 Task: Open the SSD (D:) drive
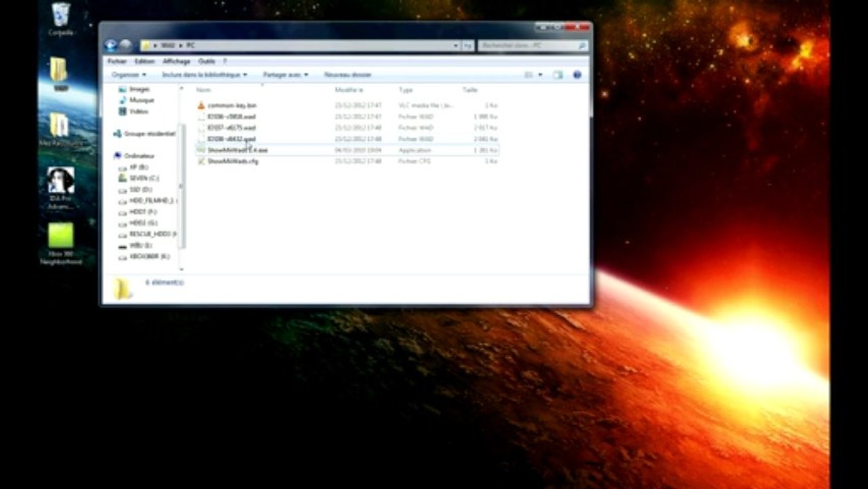140,189
